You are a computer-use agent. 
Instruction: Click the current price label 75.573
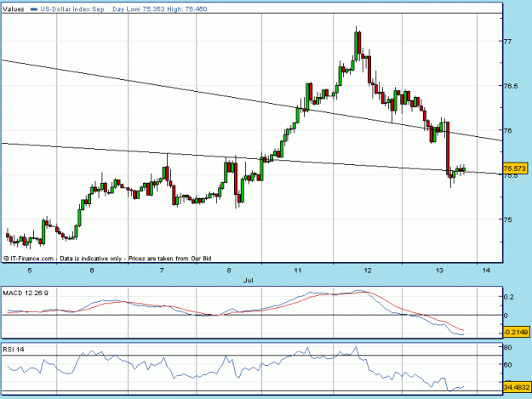click(x=515, y=168)
